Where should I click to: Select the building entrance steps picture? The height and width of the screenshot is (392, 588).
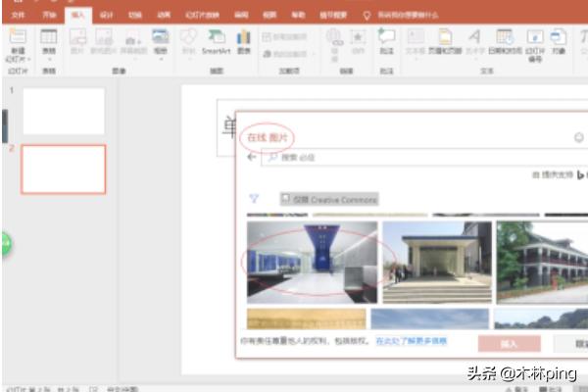(x=436, y=262)
